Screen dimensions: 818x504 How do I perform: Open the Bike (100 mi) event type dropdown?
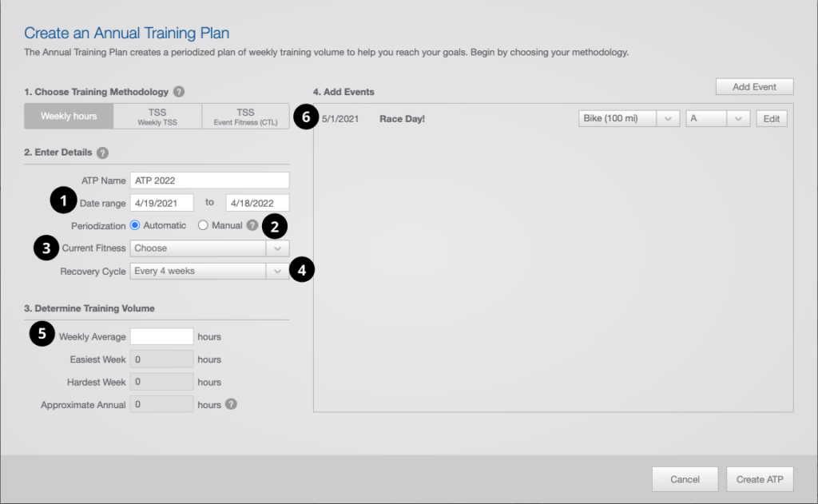628,118
